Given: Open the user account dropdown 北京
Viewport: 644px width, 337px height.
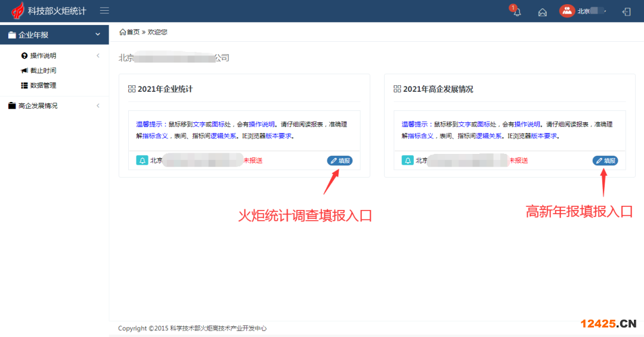Looking at the screenshot, I should click(591, 11).
